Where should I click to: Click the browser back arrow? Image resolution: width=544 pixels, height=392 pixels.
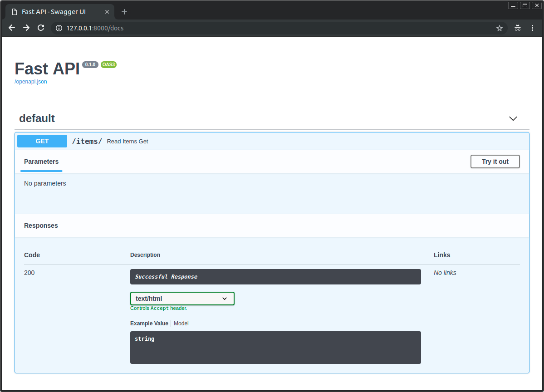pyautogui.click(x=12, y=28)
